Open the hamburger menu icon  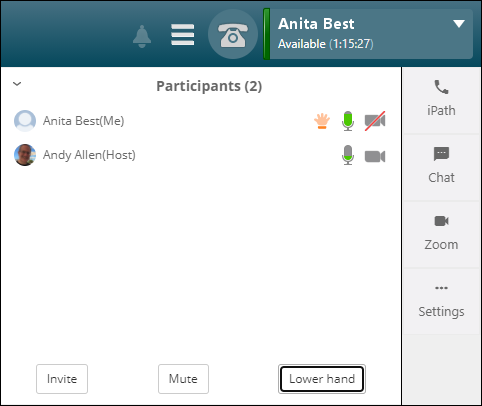pos(182,34)
